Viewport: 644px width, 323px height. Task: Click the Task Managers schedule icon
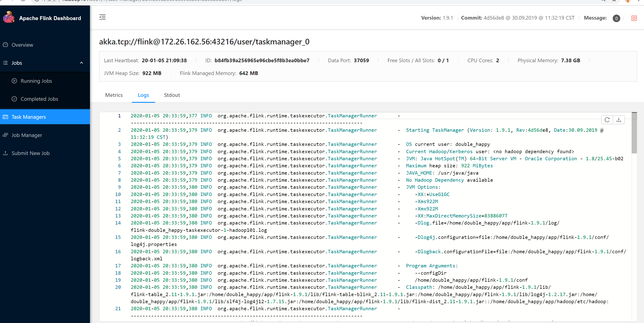(5, 117)
